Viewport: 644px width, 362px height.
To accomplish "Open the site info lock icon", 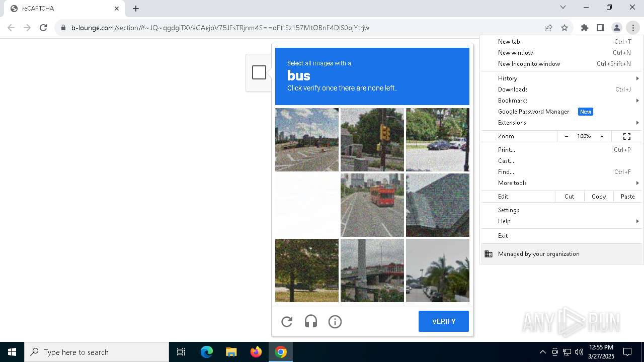I will 63,28.
